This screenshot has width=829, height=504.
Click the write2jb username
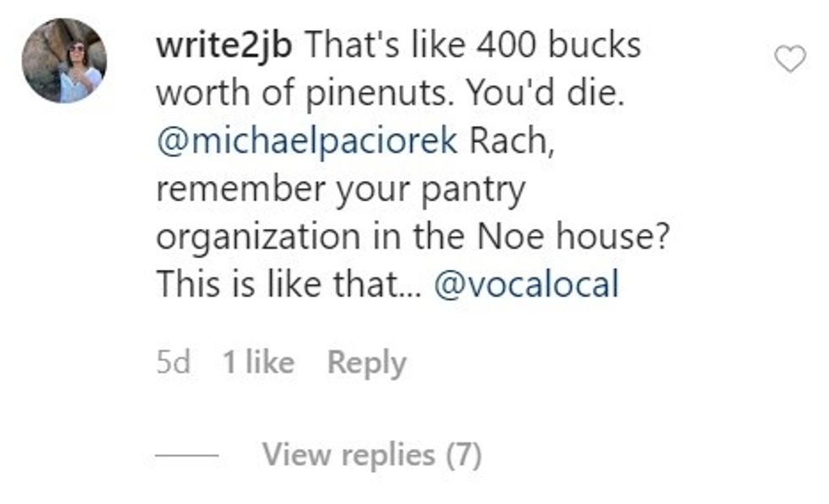(x=224, y=46)
